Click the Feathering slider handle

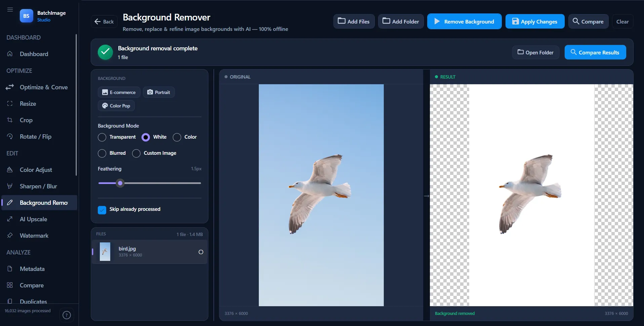click(120, 183)
